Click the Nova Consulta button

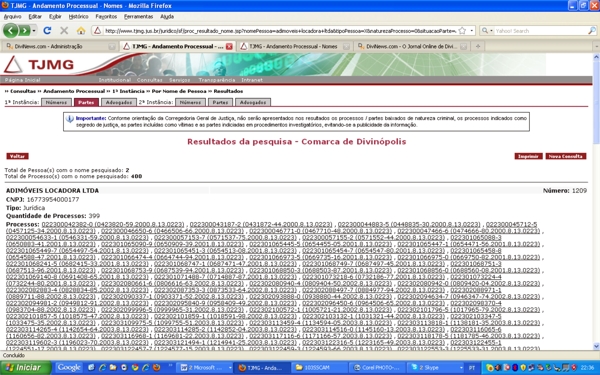pos(566,156)
